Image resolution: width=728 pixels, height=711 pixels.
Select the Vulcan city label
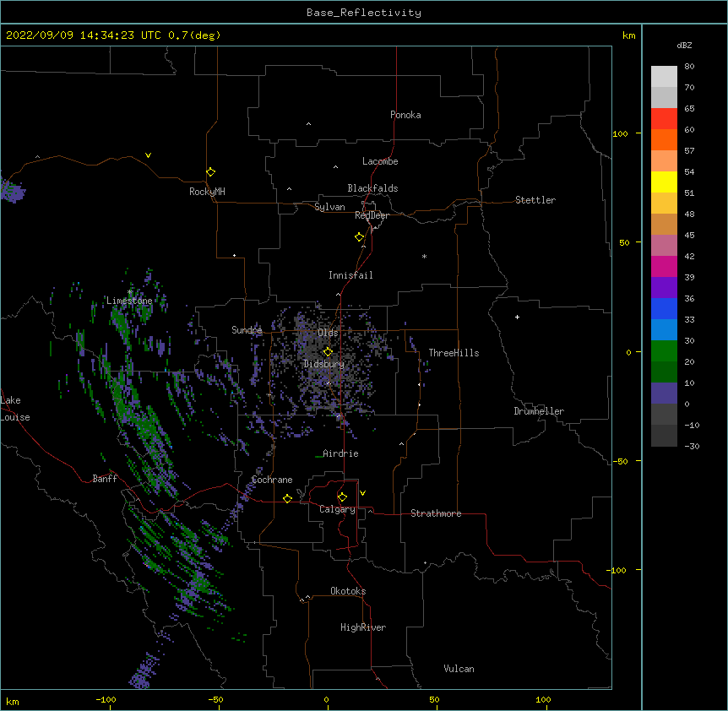pyautogui.click(x=459, y=669)
